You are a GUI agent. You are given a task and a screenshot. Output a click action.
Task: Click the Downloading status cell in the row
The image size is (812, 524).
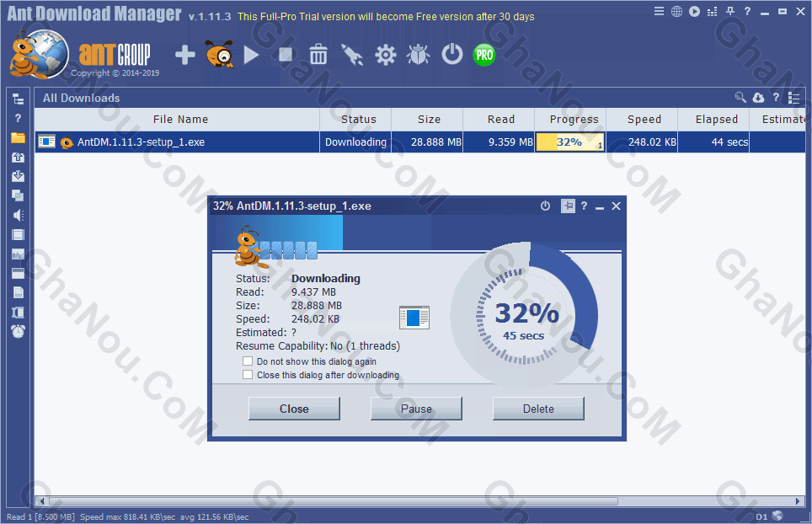tap(355, 142)
